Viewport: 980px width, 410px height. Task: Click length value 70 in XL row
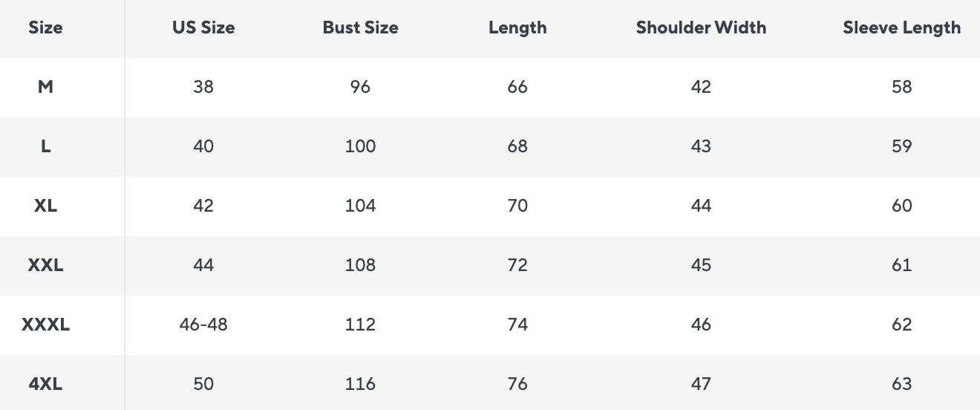coord(517,206)
